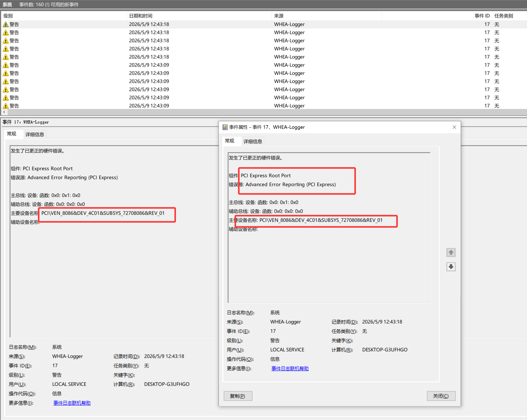
Task: Click the 关闭(C) button
Action: coord(441,396)
